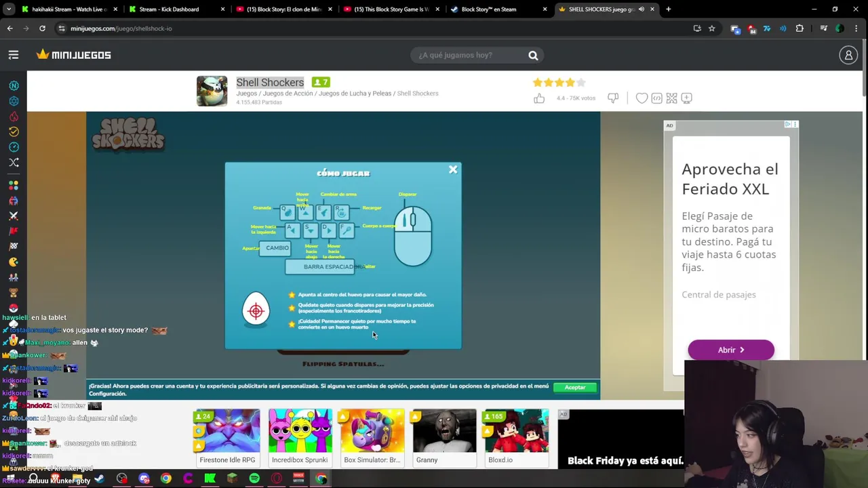This screenshot has width=868, height=488.
Task: Switch to Block Story: El clon de Minecraft tab
Action: pos(283,9)
